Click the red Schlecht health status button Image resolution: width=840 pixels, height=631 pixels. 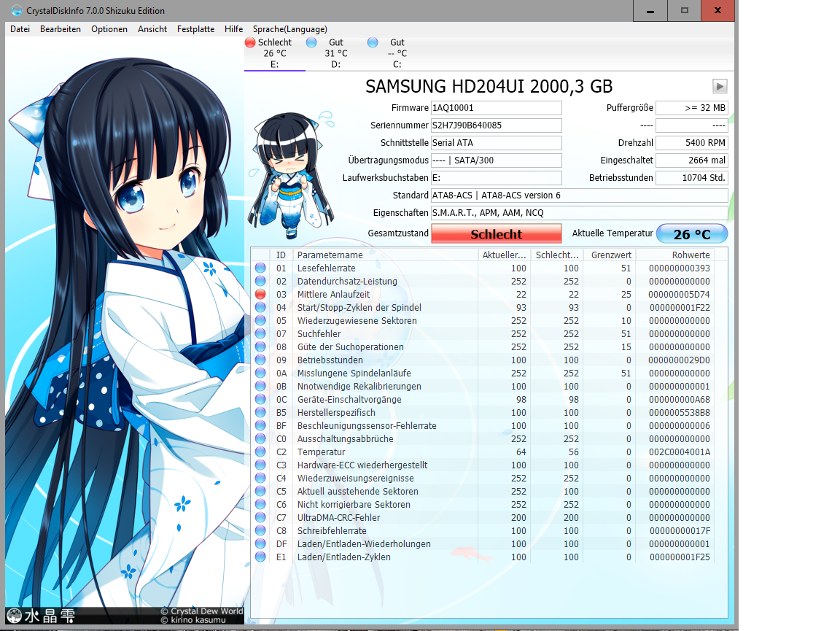496,233
